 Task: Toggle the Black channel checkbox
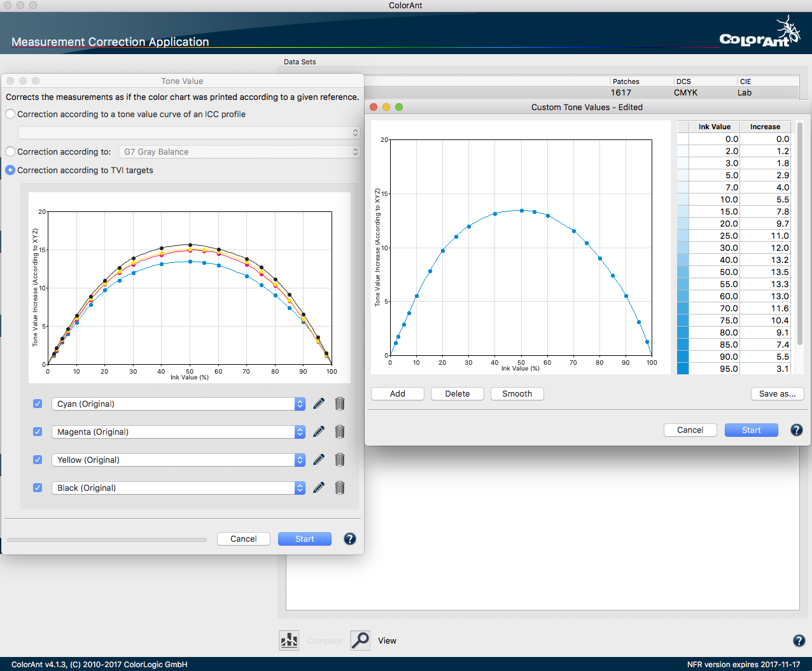(38, 488)
